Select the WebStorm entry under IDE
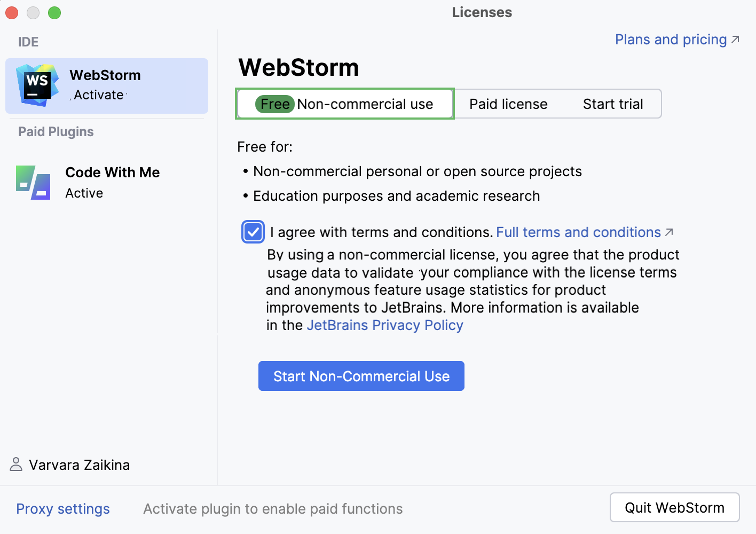 [106, 85]
